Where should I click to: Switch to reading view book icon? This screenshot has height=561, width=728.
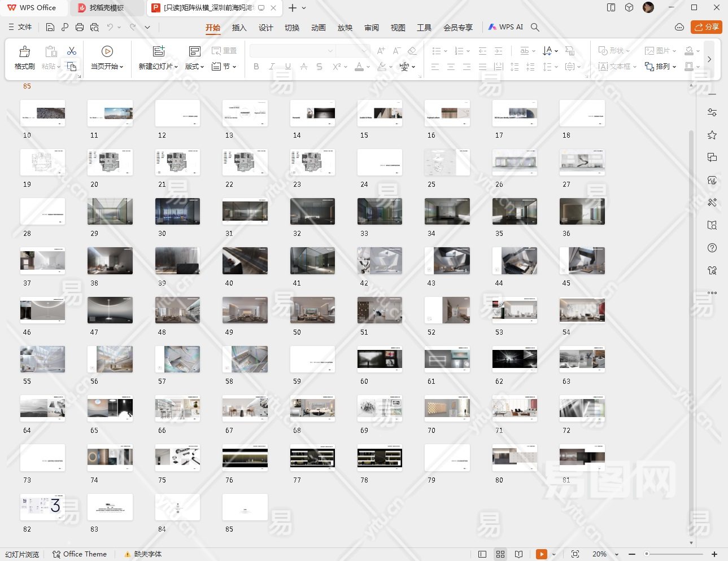point(518,554)
